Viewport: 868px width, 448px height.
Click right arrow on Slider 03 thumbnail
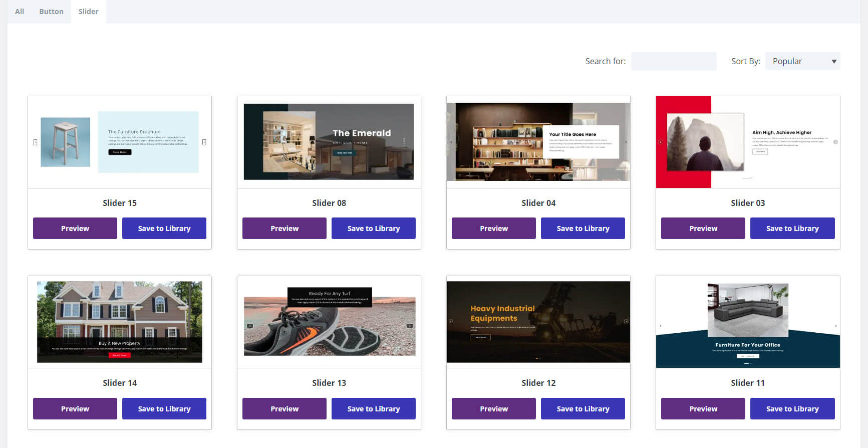[x=835, y=142]
